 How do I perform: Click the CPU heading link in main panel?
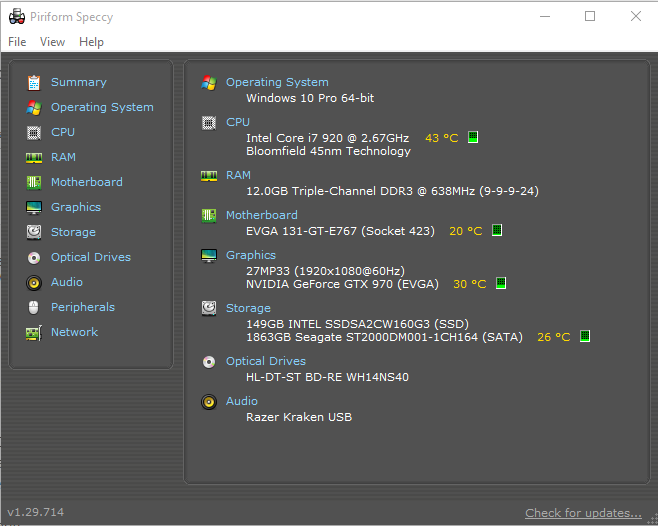coord(238,122)
